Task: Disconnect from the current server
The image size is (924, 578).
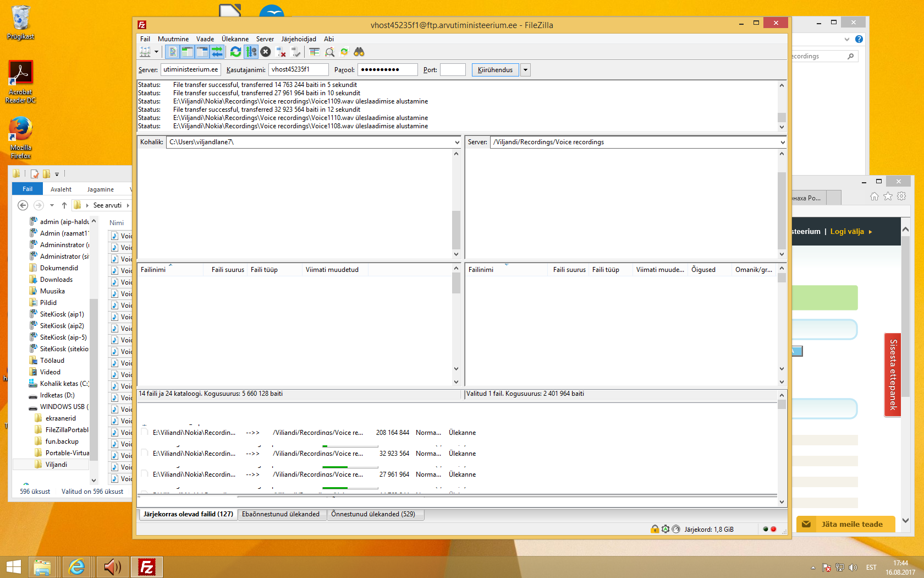Action: pyautogui.click(x=281, y=52)
